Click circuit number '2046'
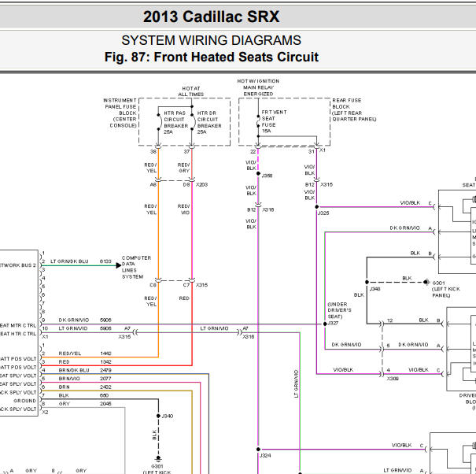This screenshot has width=476, height=474. tap(105, 404)
